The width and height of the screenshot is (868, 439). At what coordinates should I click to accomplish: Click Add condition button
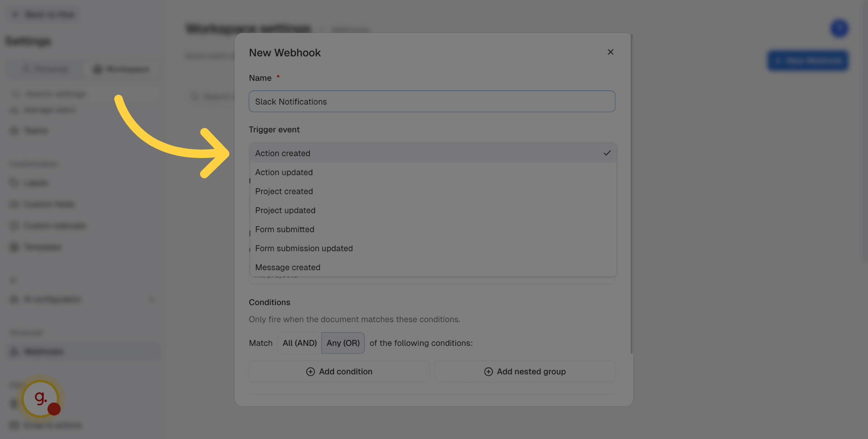(339, 372)
